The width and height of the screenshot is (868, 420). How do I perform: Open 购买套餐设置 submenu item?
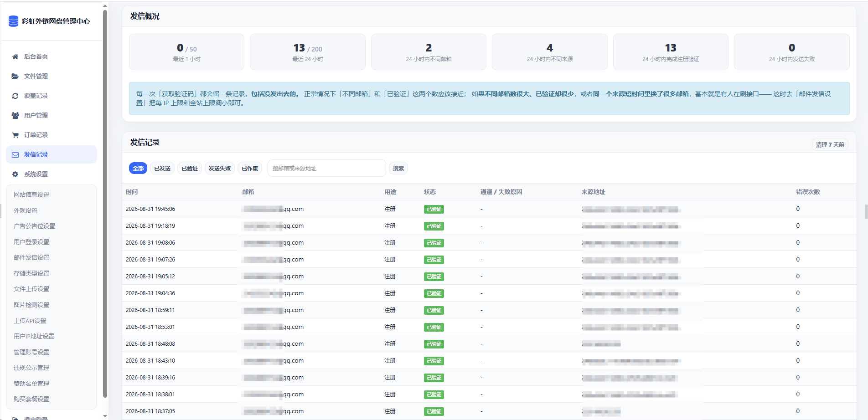[x=31, y=399]
